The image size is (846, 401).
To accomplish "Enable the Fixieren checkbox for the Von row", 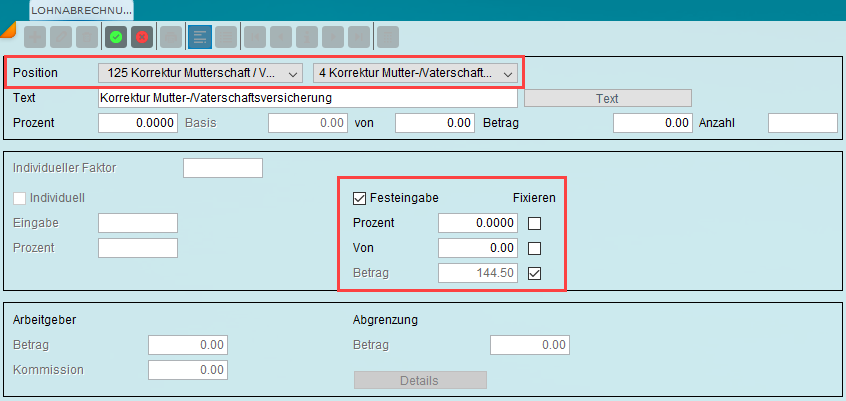I will (x=535, y=248).
